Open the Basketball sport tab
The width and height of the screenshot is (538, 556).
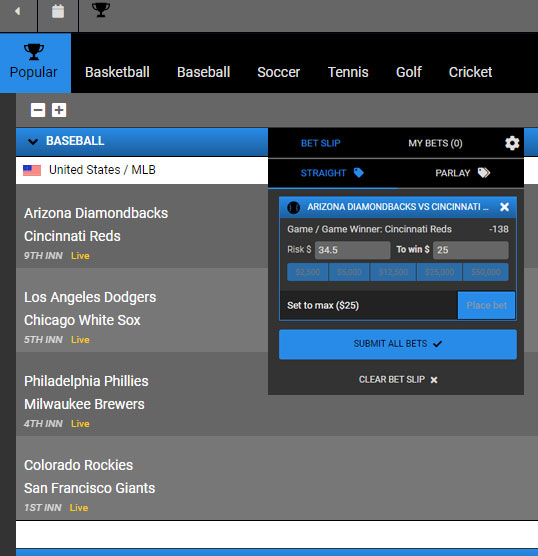[x=117, y=72]
